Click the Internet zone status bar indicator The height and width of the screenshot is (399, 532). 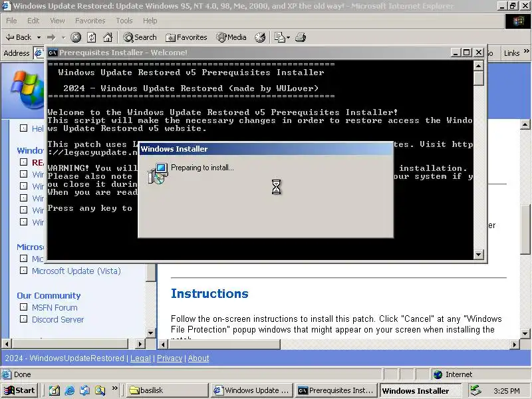click(453, 374)
